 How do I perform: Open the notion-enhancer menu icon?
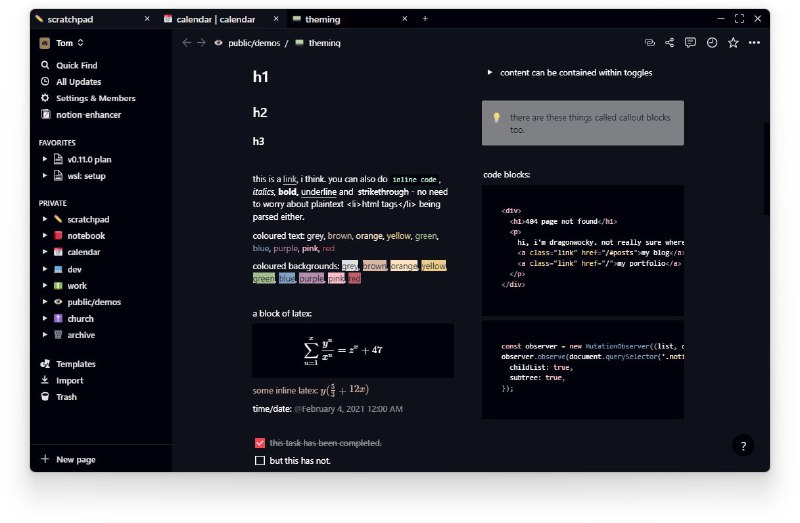tap(46, 114)
